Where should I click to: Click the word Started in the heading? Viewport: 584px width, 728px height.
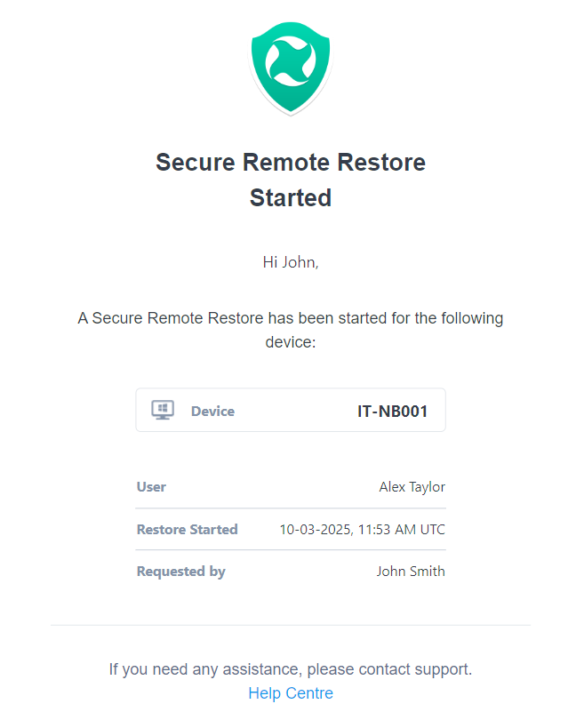pos(291,198)
